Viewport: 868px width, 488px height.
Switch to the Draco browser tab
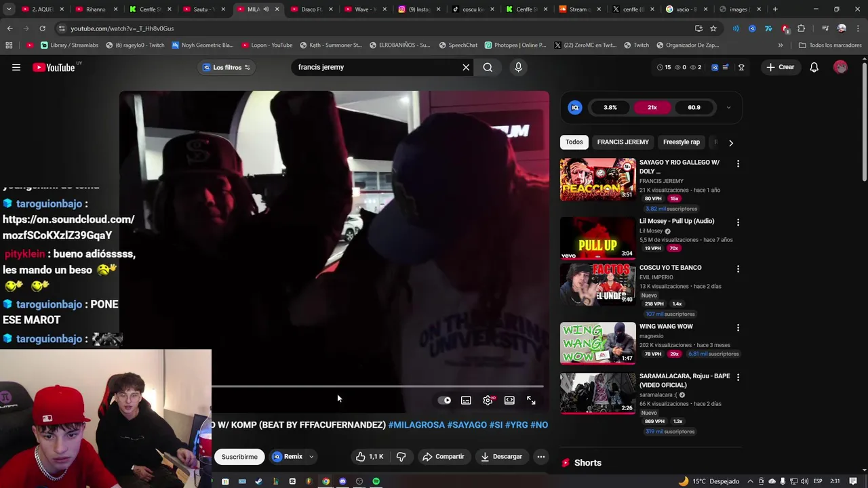click(311, 9)
